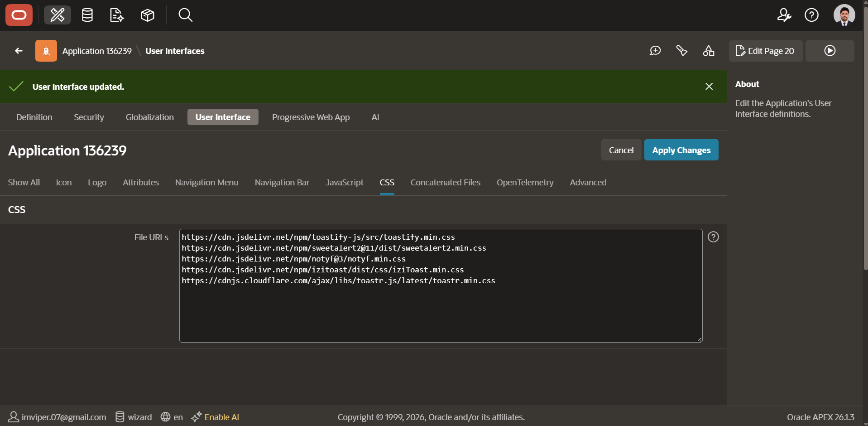Click the CSS section heading
The height and width of the screenshot is (426, 868).
coord(17,209)
